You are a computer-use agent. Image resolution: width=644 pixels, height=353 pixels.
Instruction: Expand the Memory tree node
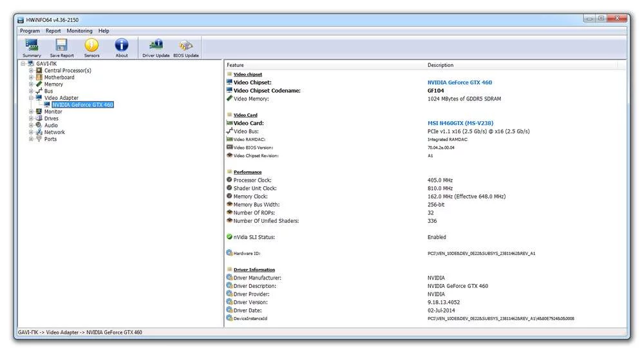pos(31,84)
